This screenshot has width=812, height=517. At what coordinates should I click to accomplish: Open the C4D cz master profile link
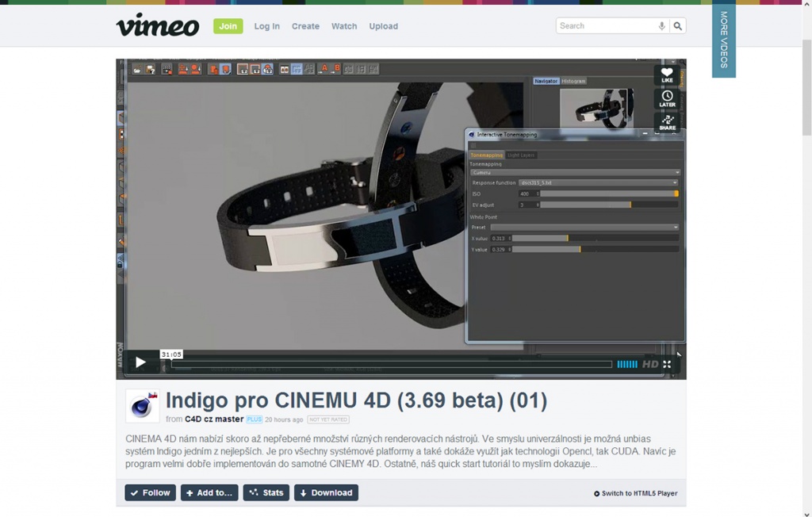tap(214, 419)
